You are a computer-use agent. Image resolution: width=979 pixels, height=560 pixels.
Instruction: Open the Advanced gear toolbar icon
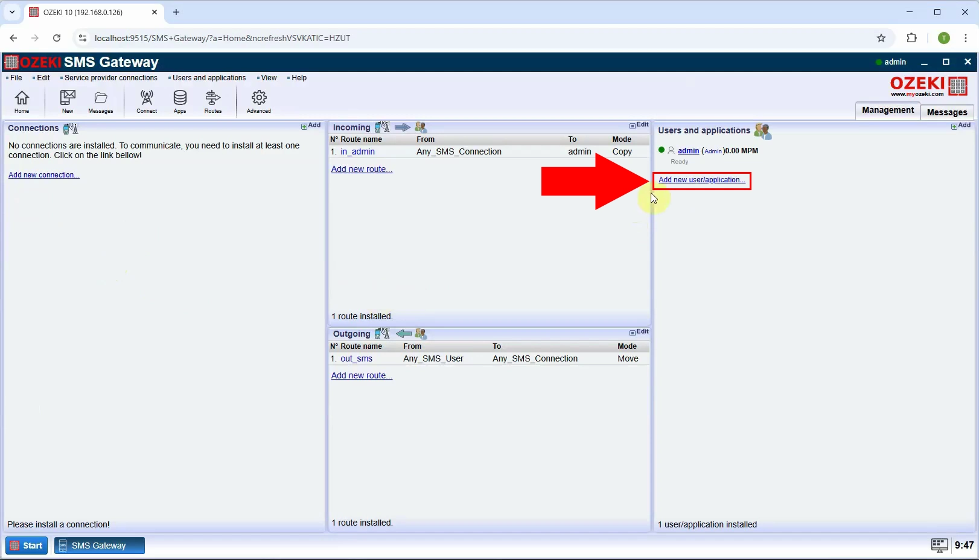[259, 101]
